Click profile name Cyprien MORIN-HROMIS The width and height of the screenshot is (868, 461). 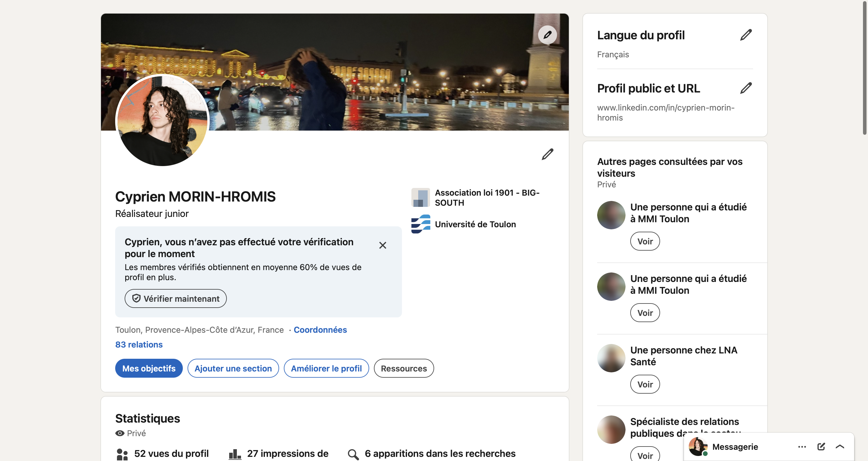click(x=196, y=197)
